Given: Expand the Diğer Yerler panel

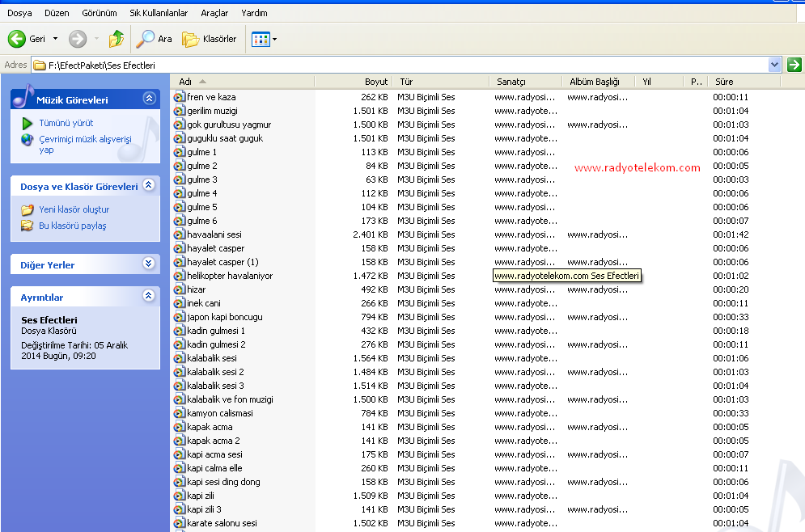Looking at the screenshot, I should [148, 264].
